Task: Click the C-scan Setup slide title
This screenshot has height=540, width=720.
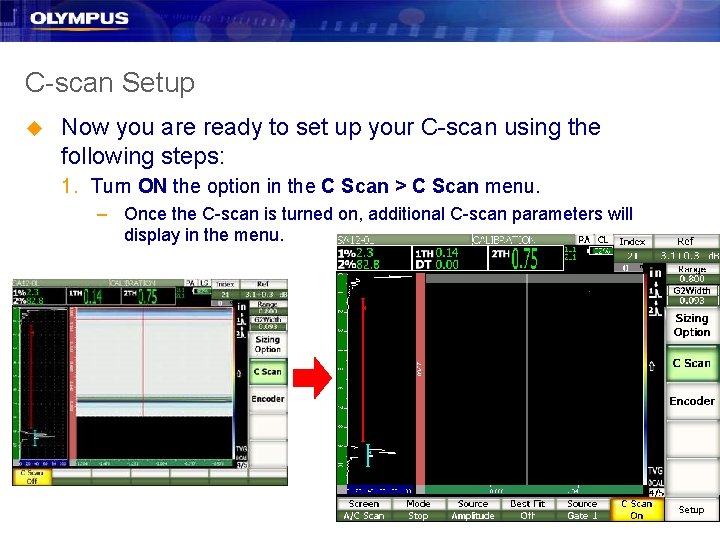Action: point(110,83)
